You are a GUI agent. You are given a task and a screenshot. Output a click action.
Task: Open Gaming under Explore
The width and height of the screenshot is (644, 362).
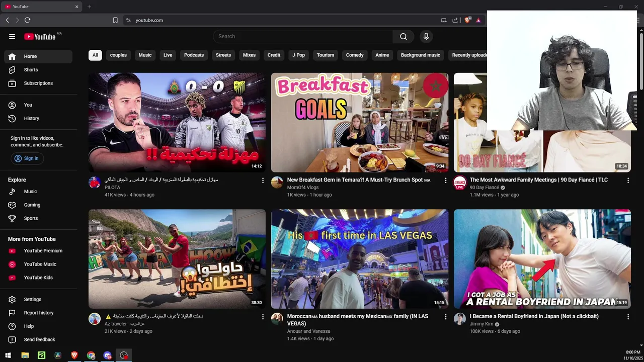pyautogui.click(x=38, y=205)
